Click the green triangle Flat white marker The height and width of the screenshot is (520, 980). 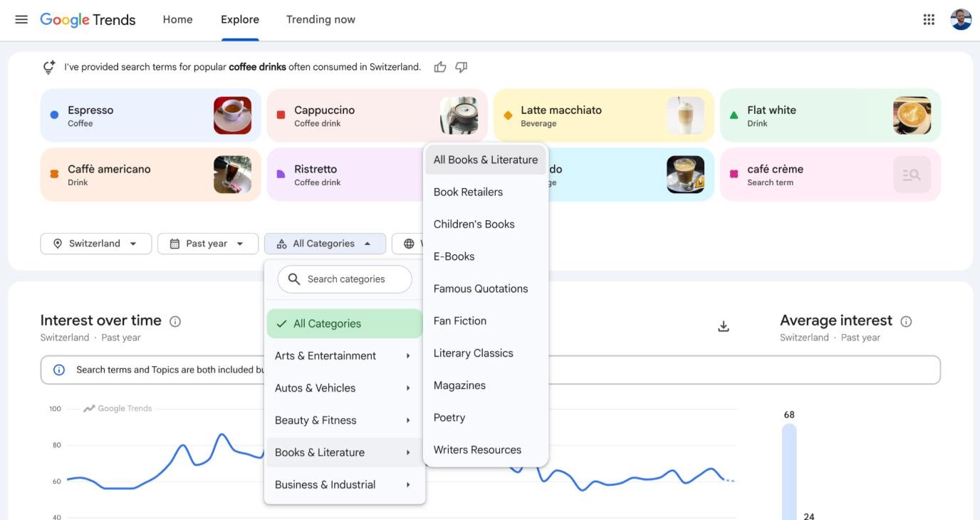coord(734,115)
